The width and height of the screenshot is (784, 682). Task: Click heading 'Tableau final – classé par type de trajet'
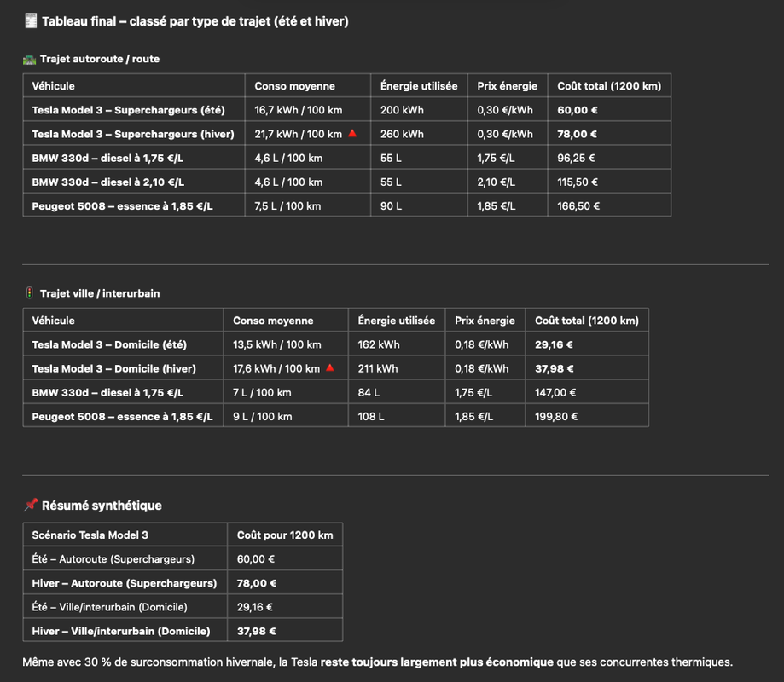(x=195, y=21)
